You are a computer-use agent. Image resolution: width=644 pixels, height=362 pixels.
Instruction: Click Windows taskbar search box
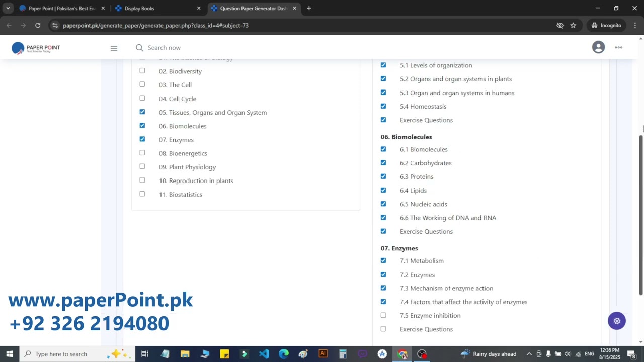[x=77, y=354]
